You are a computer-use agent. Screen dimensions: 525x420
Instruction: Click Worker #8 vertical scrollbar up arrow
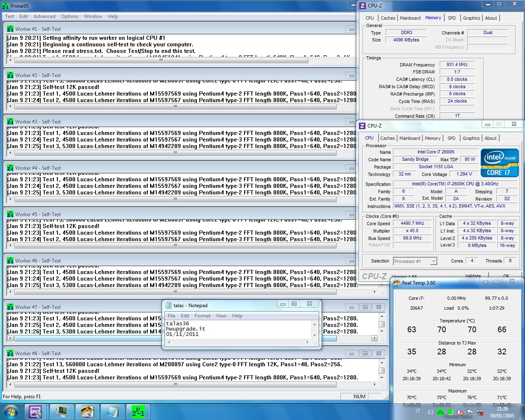[382, 363]
